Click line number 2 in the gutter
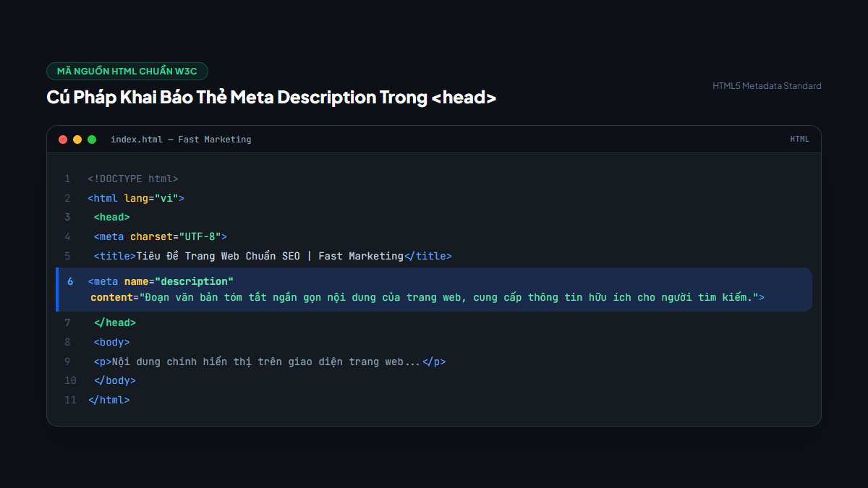The image size is (868, 488). pyautogui.click(x=67, y=198)
